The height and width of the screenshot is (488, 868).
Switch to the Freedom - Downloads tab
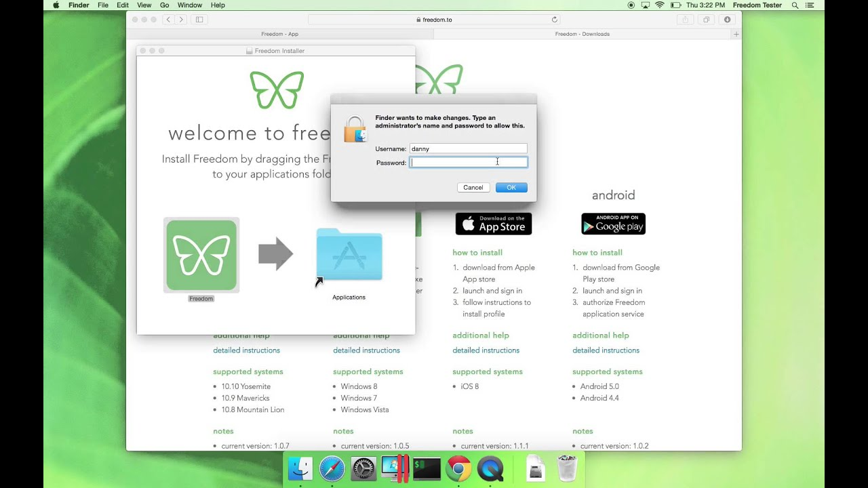coord(582,34)
